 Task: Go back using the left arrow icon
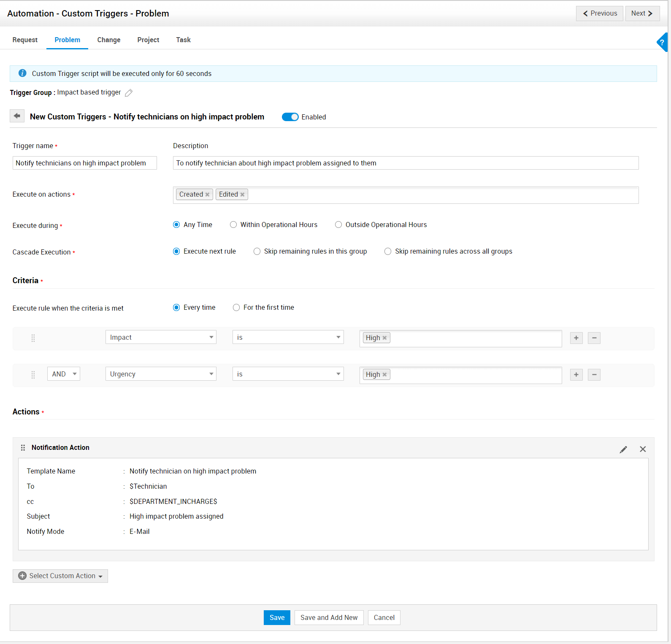pyautogui.click(x=17, y=116)
